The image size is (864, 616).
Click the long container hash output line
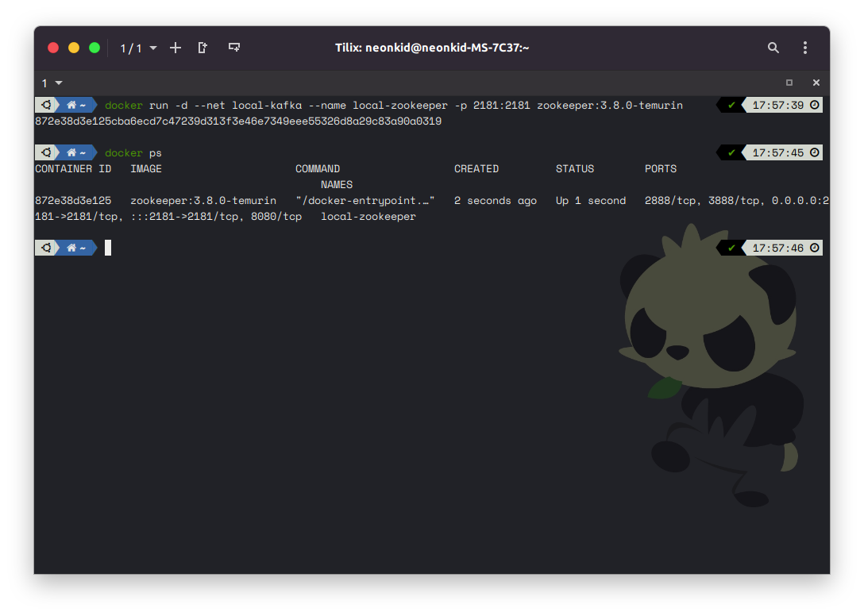tap(238, 121)
